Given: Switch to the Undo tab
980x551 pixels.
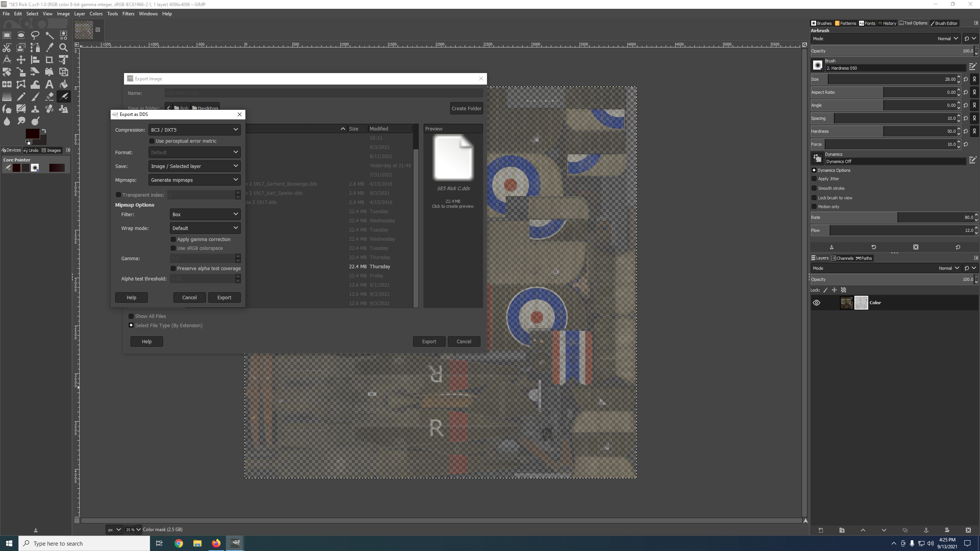Looking at the screenshot, I should pyautogui.click(x=31, y=150).
